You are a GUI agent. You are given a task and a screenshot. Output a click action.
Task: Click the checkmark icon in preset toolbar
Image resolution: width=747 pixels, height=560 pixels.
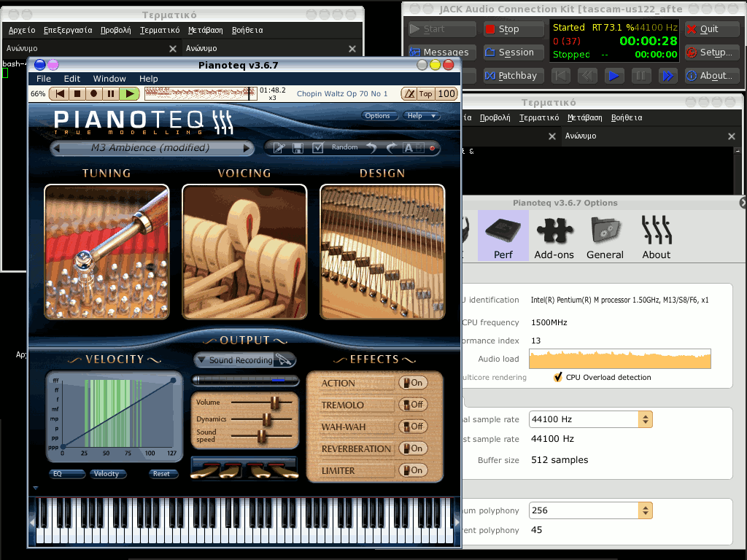click(x=318, y=148)
